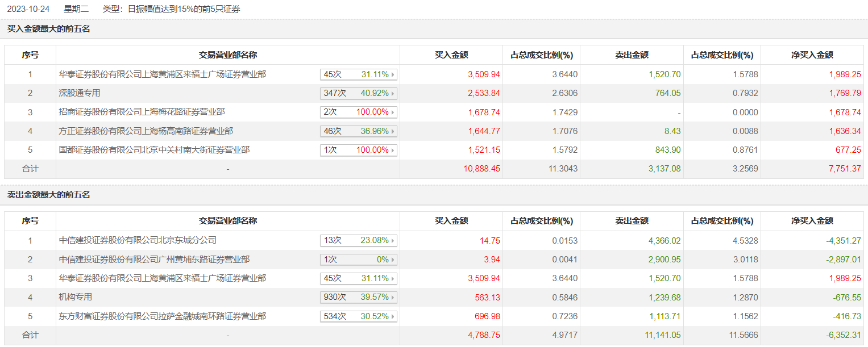Viewport: 868px width, 347px height.
Task: Click arrow icon beside 347次 40.92%
Action: pos(393,93)
